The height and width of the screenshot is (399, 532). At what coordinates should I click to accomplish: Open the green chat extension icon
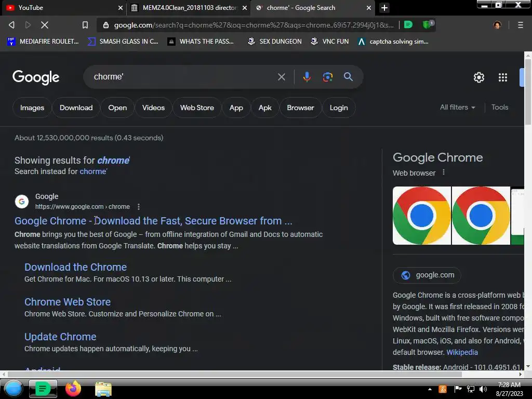pos(408,25)
